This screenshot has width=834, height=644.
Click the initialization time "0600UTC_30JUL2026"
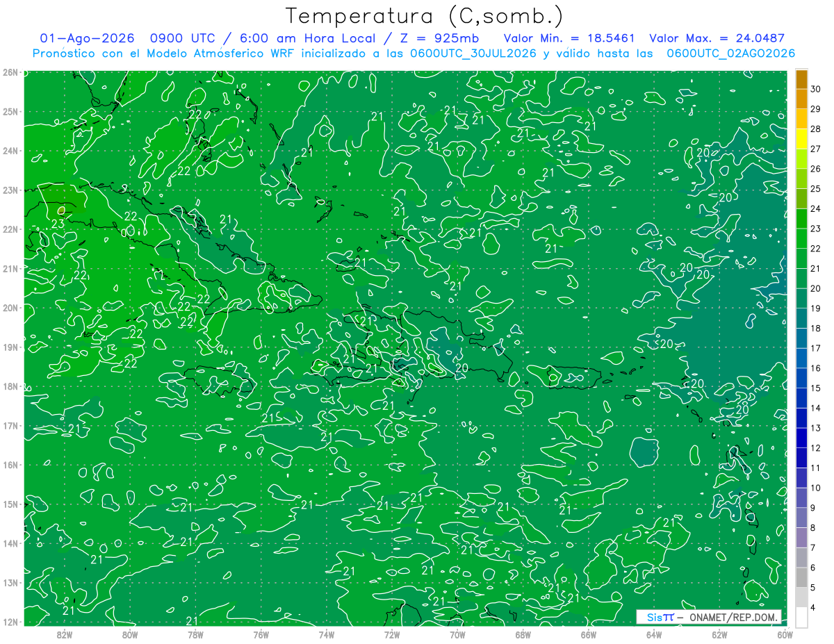[473, 53]
